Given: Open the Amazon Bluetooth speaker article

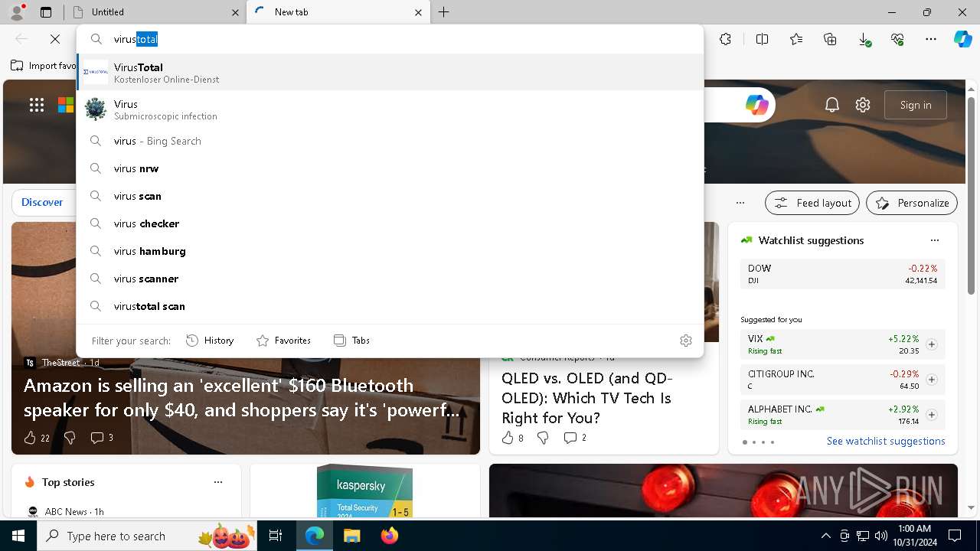Looking at the screenshot, I should pyautogui.click(x=242, y=398).
